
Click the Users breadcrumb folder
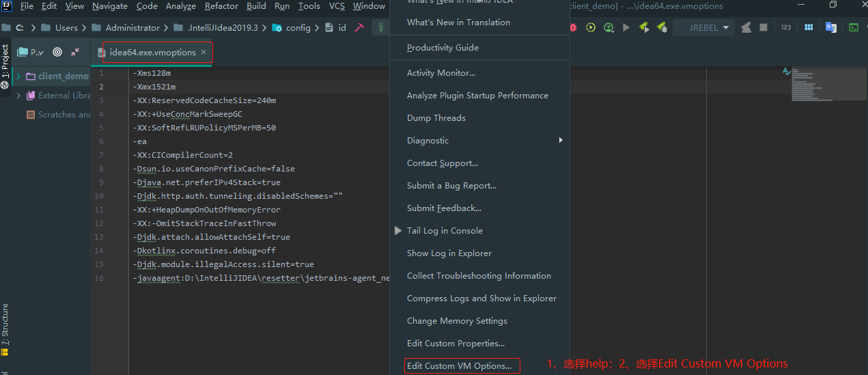tap(59, 28)
